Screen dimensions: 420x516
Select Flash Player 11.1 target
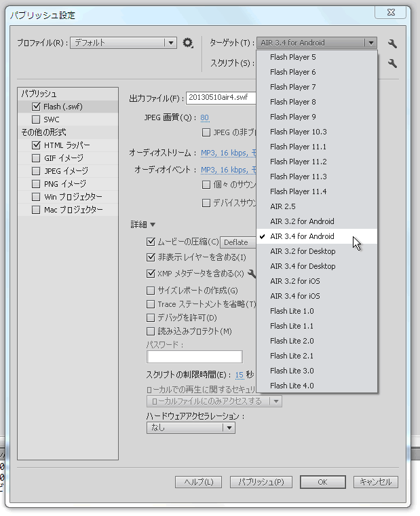click(x=317, y=147)
